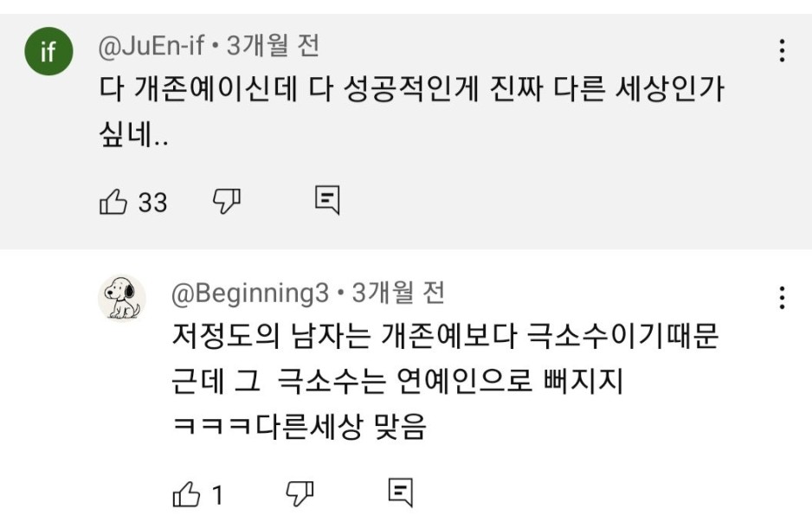The height and width of the screenshot is (522, 812).
Task: Like the comment by @JuEn-if
Action: 113,202
